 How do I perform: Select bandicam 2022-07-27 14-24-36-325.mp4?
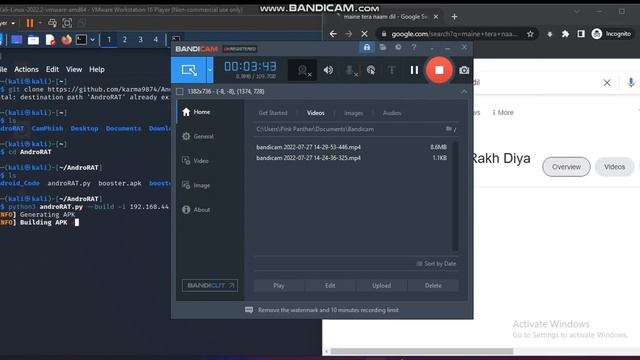pyautogui.click(x=352, y=158)
